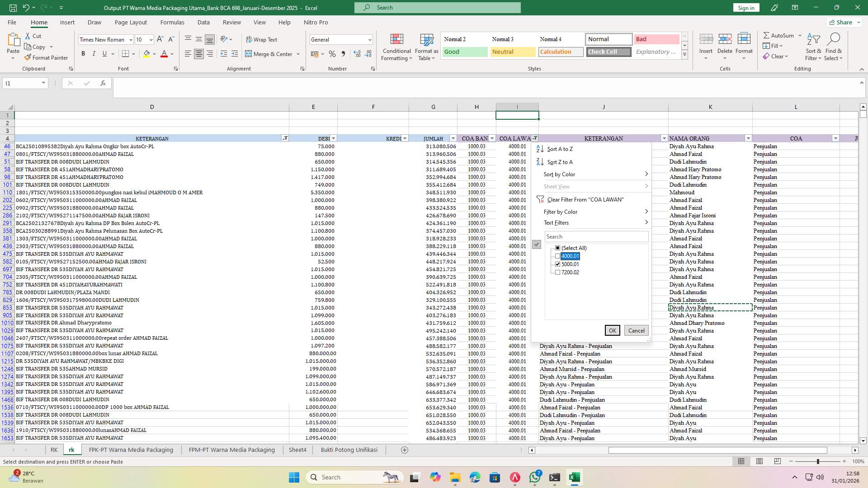868x488 pixels.
Task: Check the 7200.02 filter value
Action: click(558, 272)
